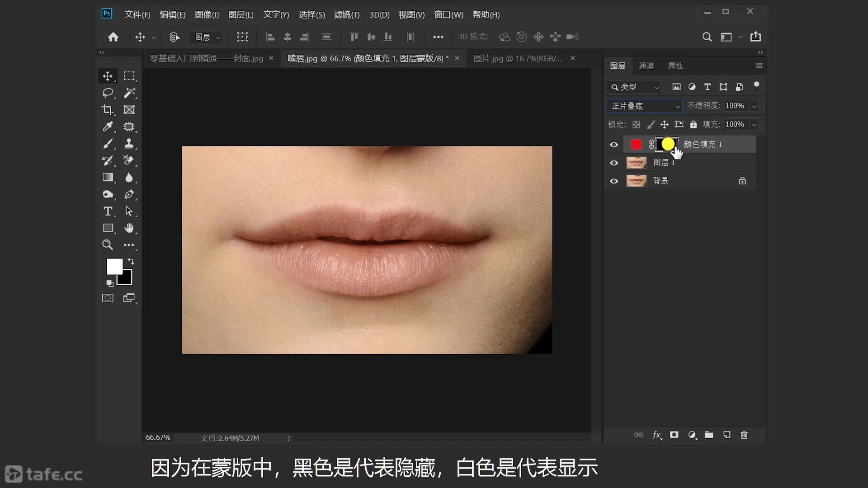The width and height of the screenshot is (868, 488).
Task: Click the red fill thumbnail of 颜色填充 1
Action: pyautogui.click(x=636, y=145)
